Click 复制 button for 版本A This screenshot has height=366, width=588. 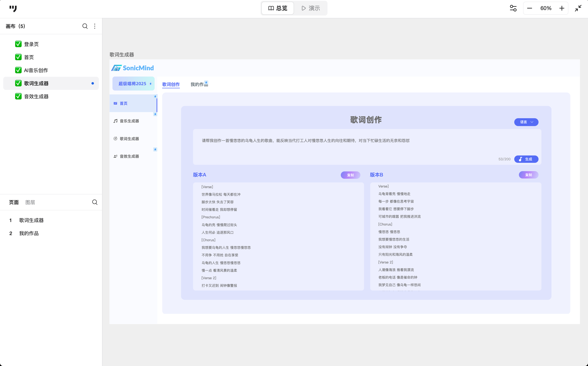point(350,175)
